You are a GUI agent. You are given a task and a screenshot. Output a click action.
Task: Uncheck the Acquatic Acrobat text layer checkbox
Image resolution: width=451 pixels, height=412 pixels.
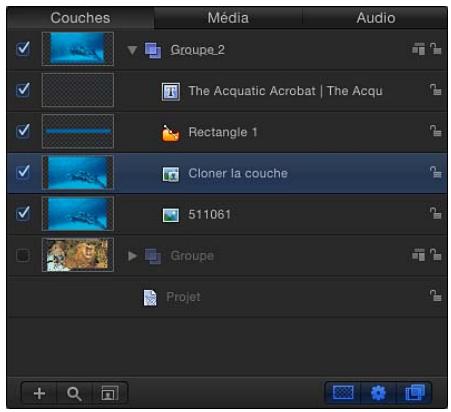(x=23, y=90)
